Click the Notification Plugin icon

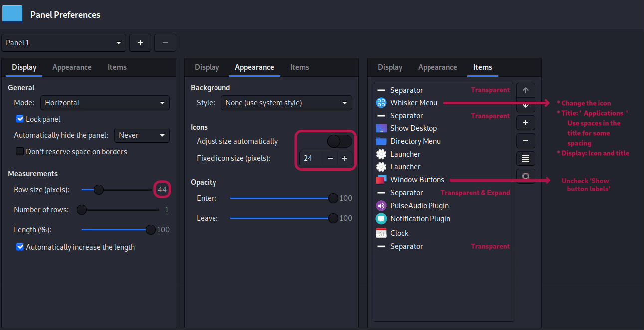point(381,218)
